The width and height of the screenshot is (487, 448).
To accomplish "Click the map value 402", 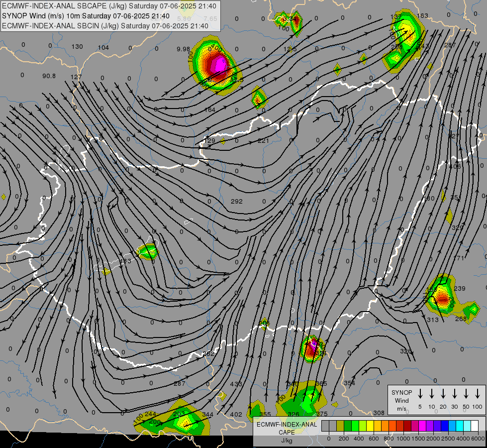I will [x=236, y=414].
